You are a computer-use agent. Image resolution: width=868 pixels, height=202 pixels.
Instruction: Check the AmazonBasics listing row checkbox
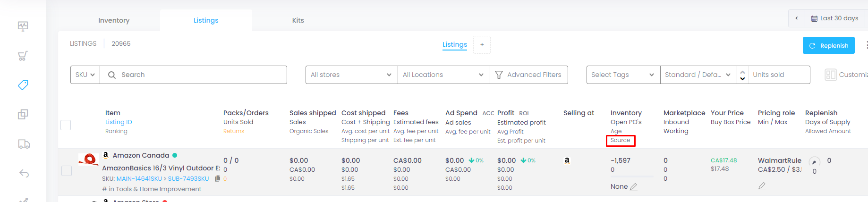tap(67, 171)
